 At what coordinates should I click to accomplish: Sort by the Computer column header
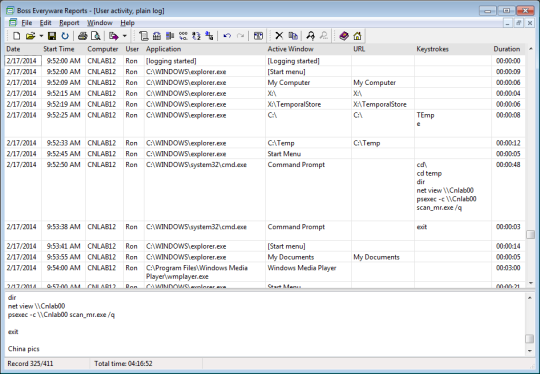coord(104,49)
